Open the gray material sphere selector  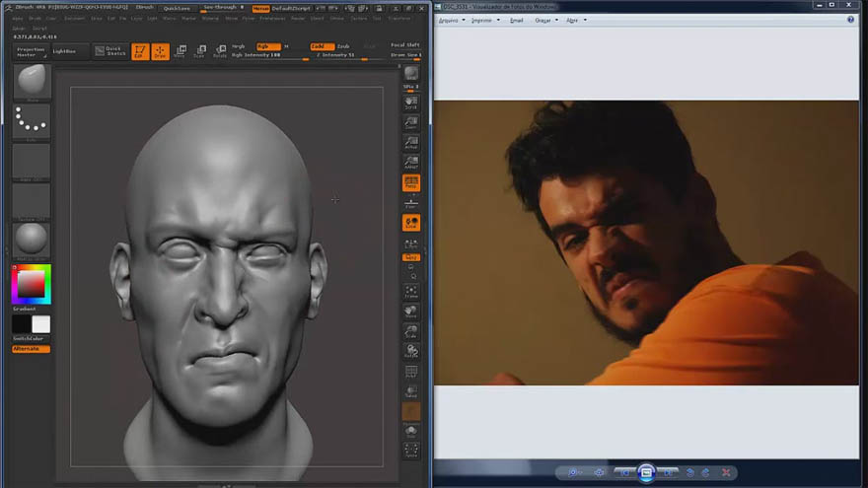(32, 241)
